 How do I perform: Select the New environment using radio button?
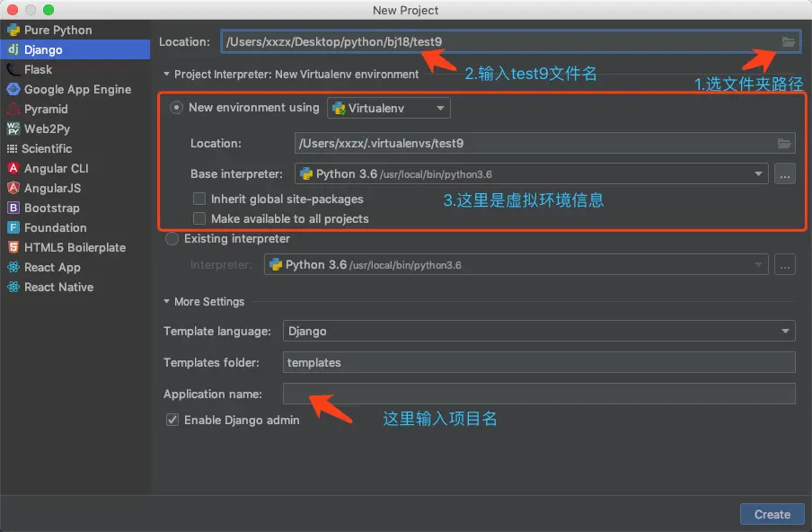coord(177,108)
